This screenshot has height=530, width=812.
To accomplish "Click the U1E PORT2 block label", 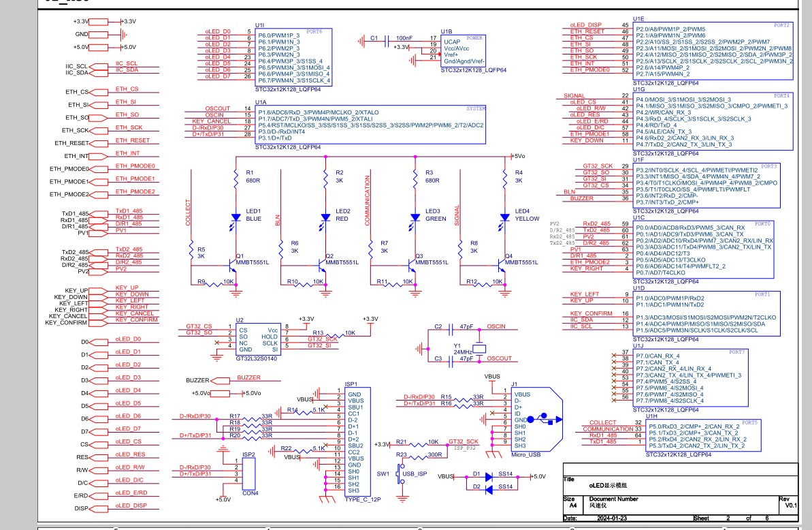I will [781, 25].
